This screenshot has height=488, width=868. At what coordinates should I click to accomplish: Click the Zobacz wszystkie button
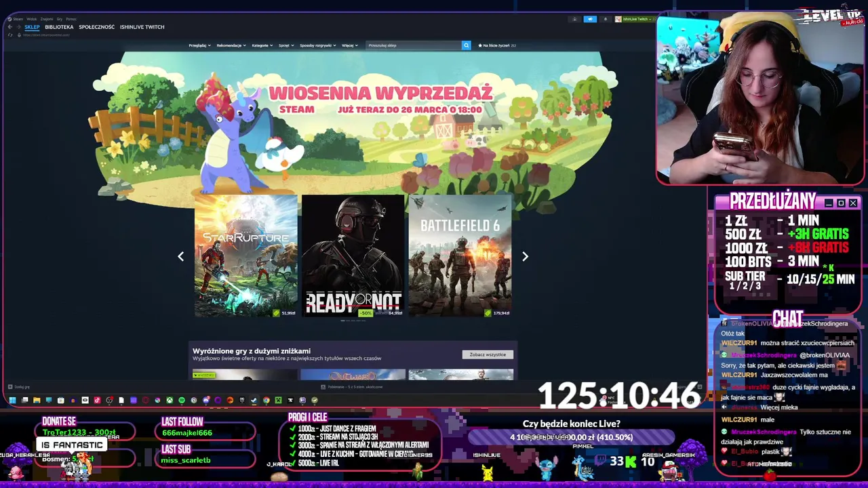tap(488, 354)
